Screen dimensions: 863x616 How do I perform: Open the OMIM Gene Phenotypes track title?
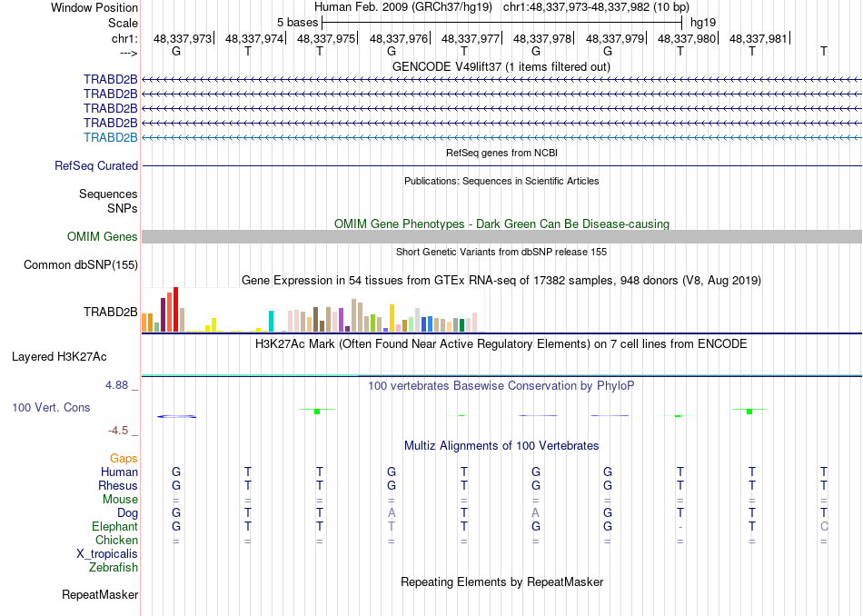(x=501, y=224)
